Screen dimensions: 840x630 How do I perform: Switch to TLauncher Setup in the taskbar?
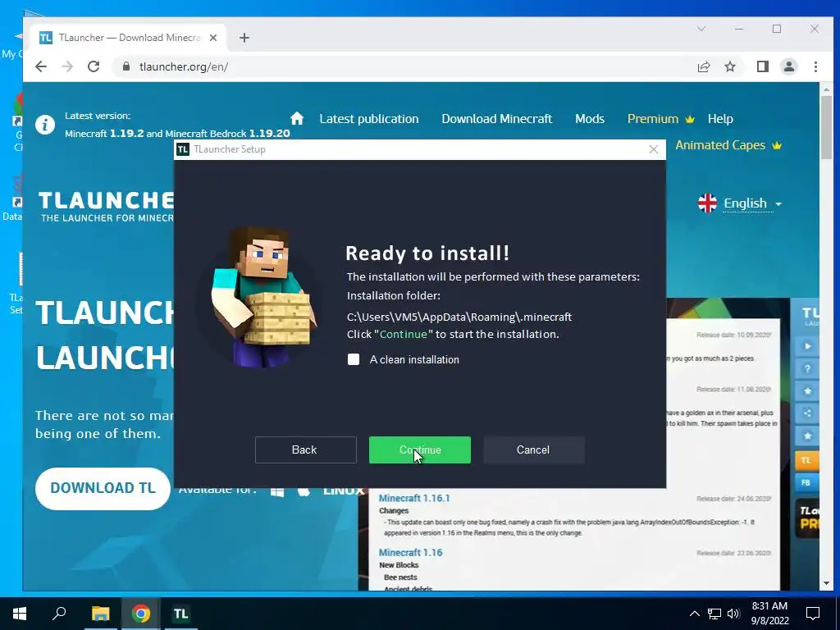coord(180,614)
